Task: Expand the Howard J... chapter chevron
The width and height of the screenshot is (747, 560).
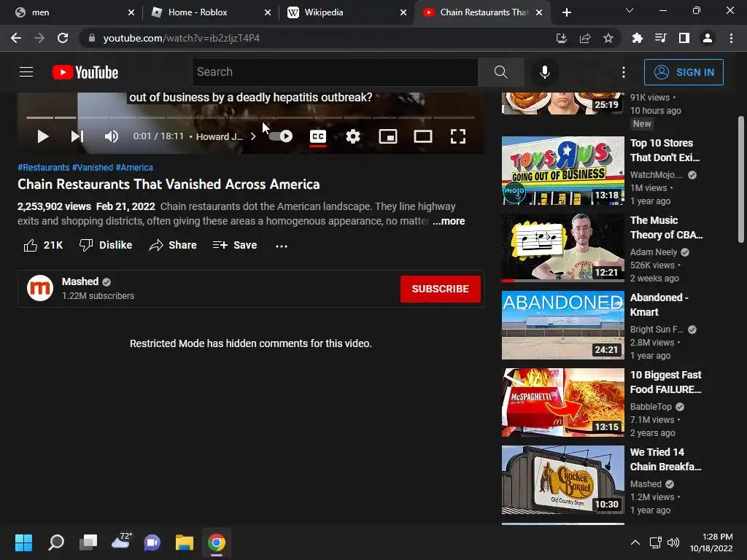Action: 253,136
